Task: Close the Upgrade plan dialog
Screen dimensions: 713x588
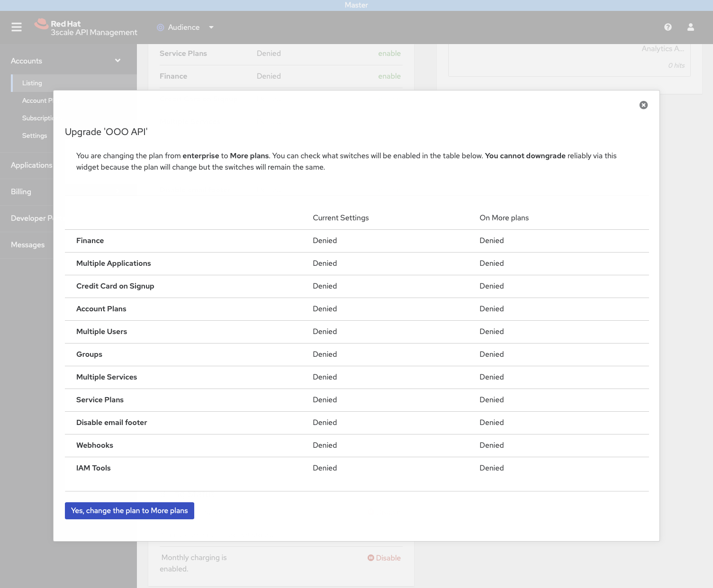Action: pyautogui.click(x=643, y=105)
